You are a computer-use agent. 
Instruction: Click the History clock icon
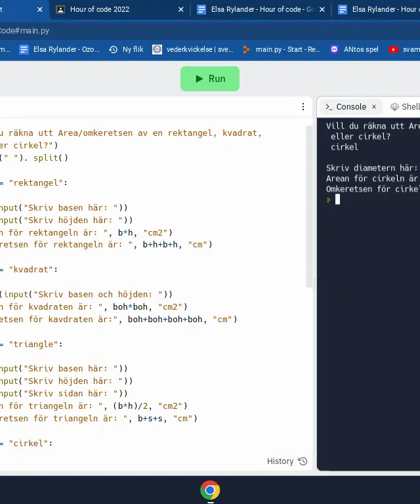[303, 461]
